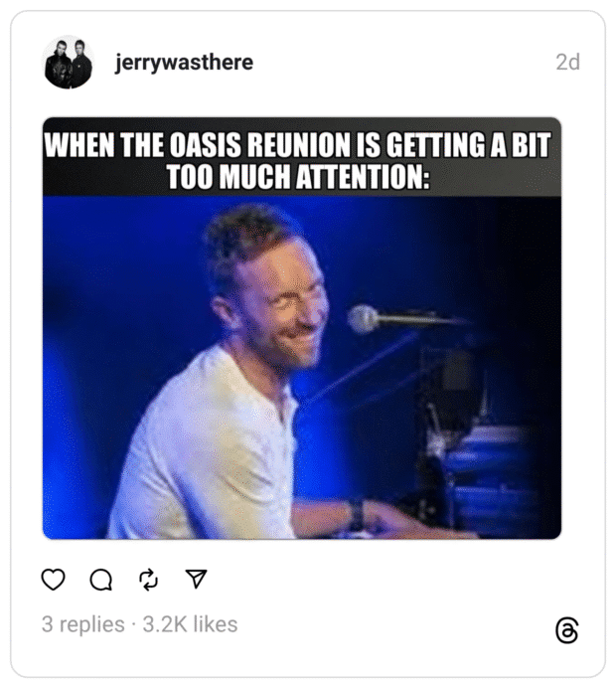Image resolution: width=616 pixels, height=688 pixels.
Task: Open jerrywasthere's profile avatar
Action: tap(68, 63)
